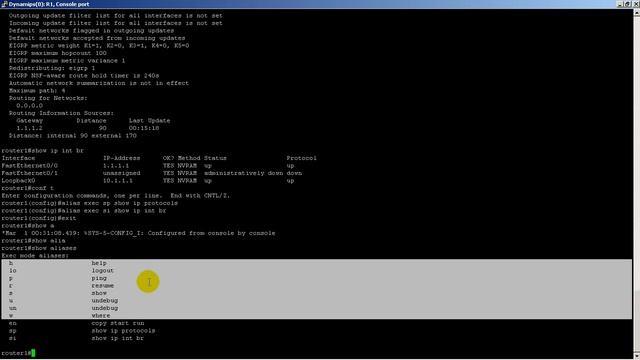Click the 'show ip protocols' alias text at bottom

(123, 331)
